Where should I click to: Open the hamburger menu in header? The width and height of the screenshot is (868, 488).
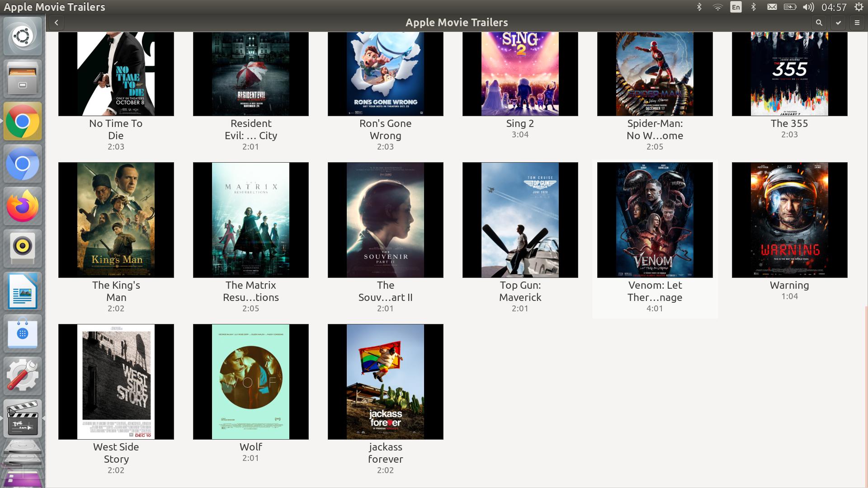[x=857, y=23]
